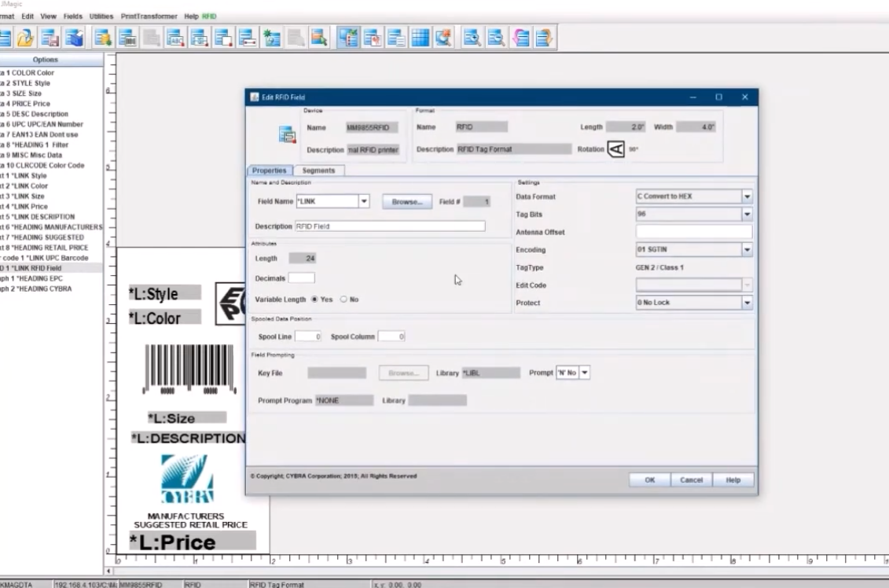Open the Tag Bits dropdown
This screenshot has width=889, height=588.
(x=747, y=215)
